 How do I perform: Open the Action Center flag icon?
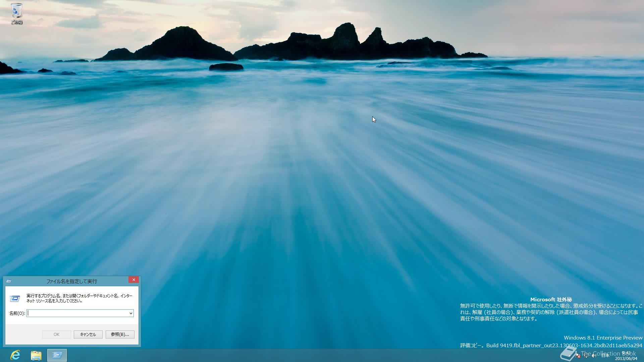tap(578, 356)
